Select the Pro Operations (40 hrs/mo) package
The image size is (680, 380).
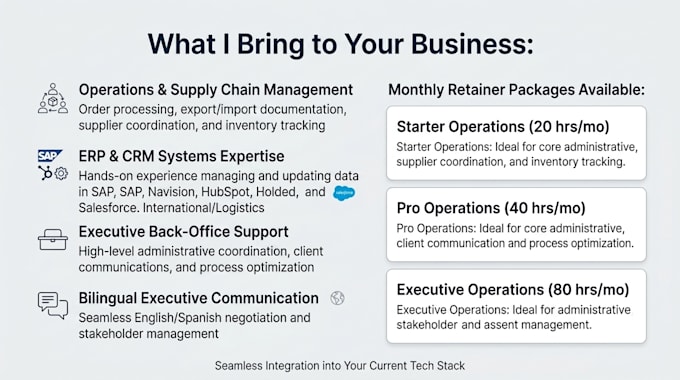click(516, 224)
